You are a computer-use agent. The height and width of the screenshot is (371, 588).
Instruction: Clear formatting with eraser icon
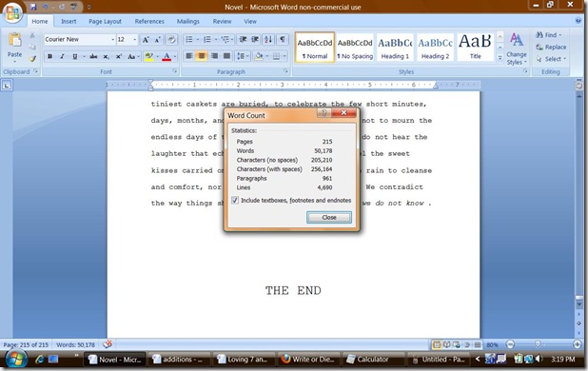click(x=172, y=39)
